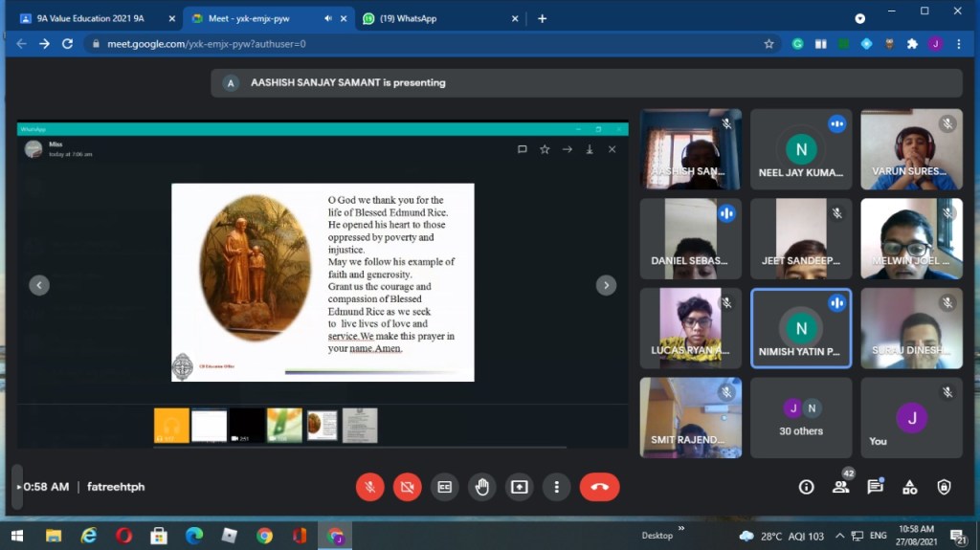Viewport: 980px width, 550px height.
Task: Turn on captions with CC button
Action: (444, 487)
